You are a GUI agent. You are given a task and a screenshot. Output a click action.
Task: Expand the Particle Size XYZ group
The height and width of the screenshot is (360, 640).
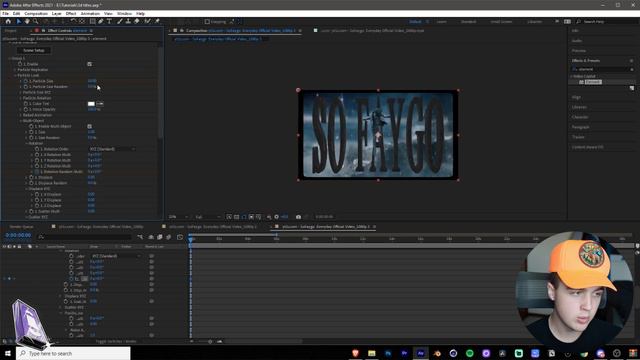(20, 93)
